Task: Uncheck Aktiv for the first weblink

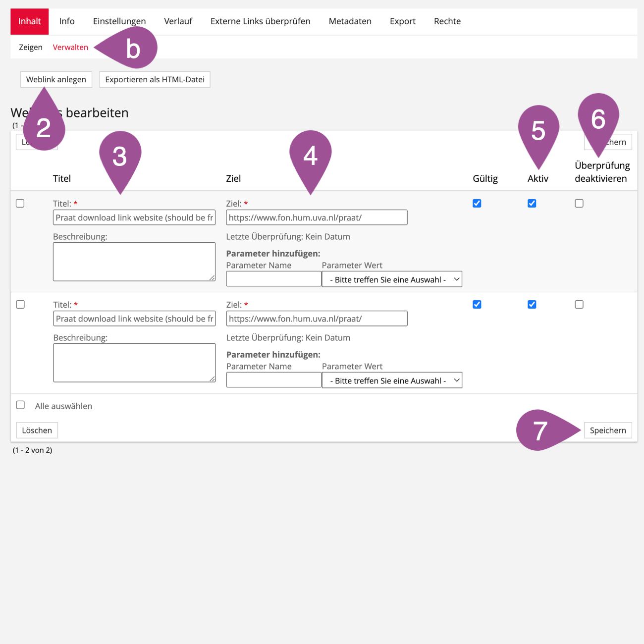Action: click(x=532, y=204)
